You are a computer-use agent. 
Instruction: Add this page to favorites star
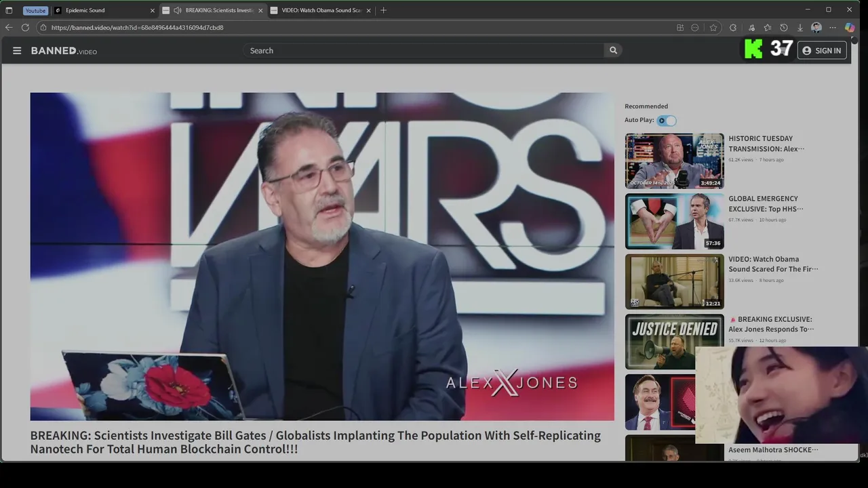tap(713, 28)
